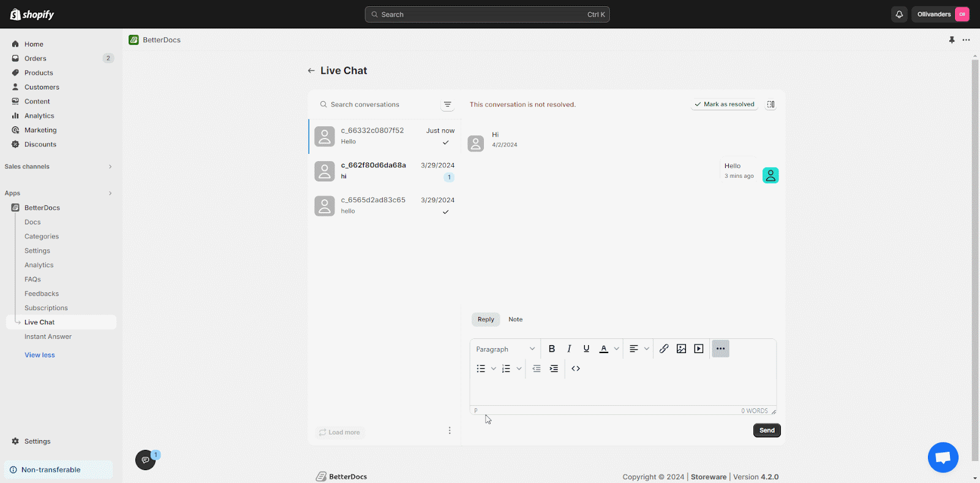Switch to the Reply tab
980x483 pixels.
(486, 319)
